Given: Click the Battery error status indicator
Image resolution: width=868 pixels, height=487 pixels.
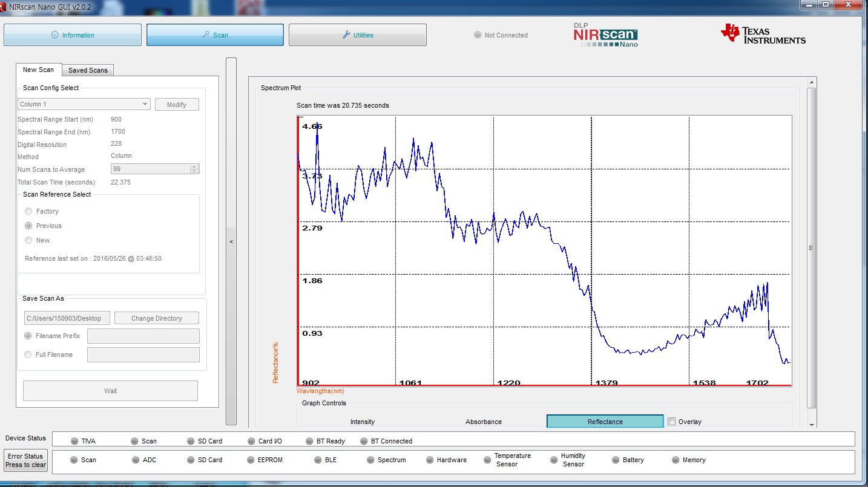Looking at the screenshot, I should 616,460.
